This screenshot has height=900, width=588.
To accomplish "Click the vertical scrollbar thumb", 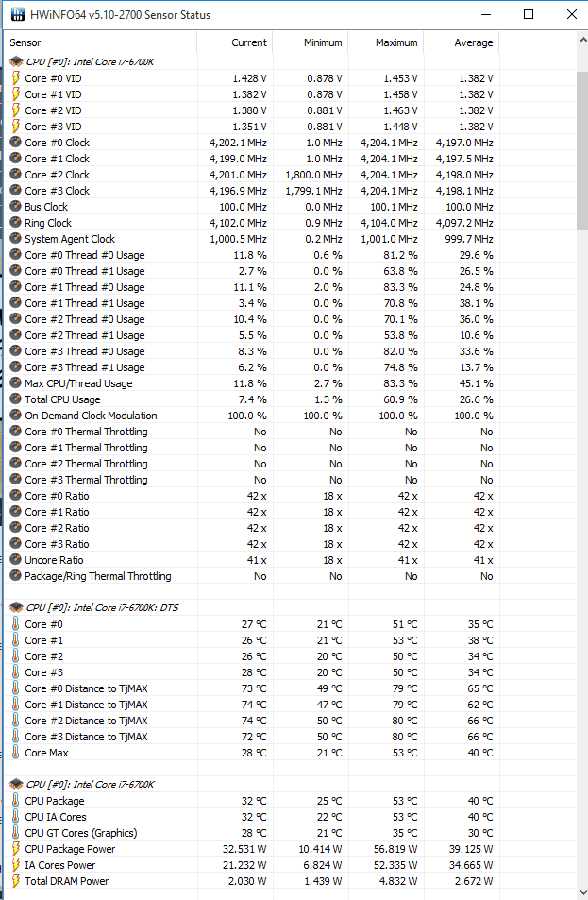I will [580, 151].
